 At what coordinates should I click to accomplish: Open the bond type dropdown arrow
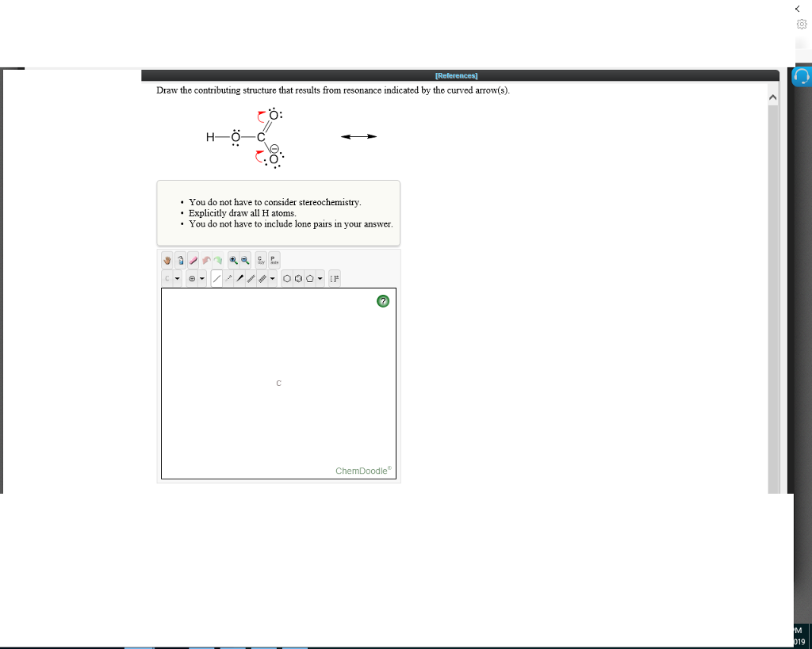[273, 277]
